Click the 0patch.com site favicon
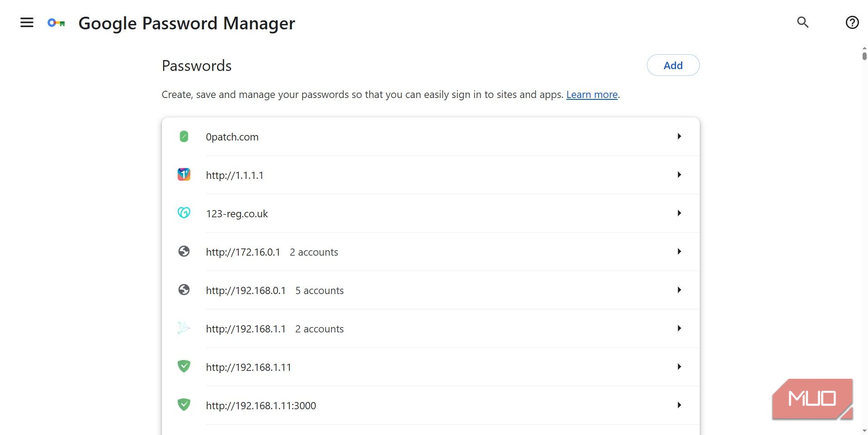 coord(184,136)
